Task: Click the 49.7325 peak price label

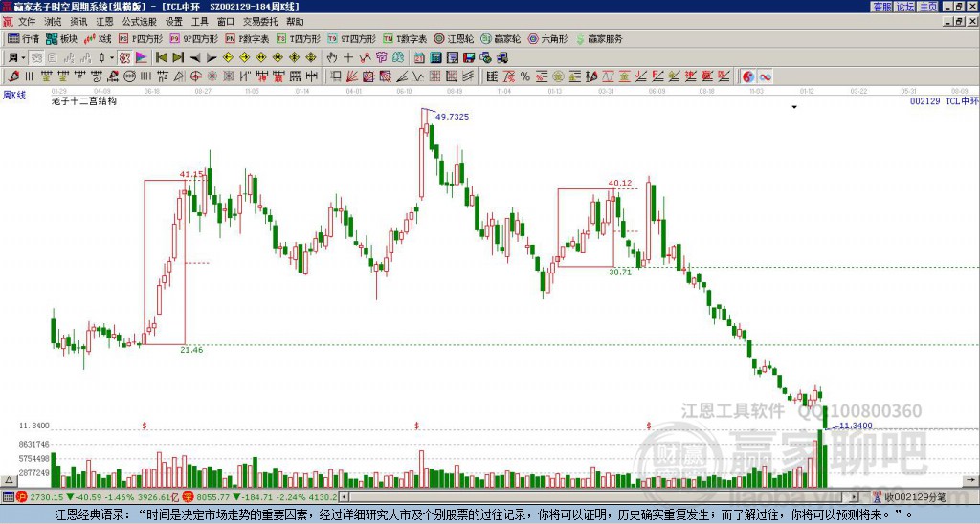Action: [x=452, y=117]
